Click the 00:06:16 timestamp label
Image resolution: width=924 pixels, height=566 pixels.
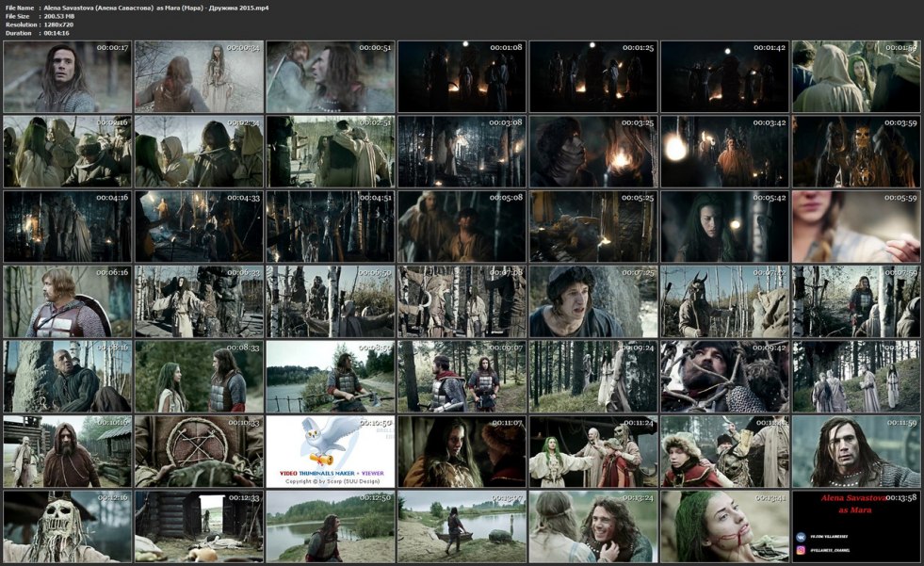tap(112, 271)
